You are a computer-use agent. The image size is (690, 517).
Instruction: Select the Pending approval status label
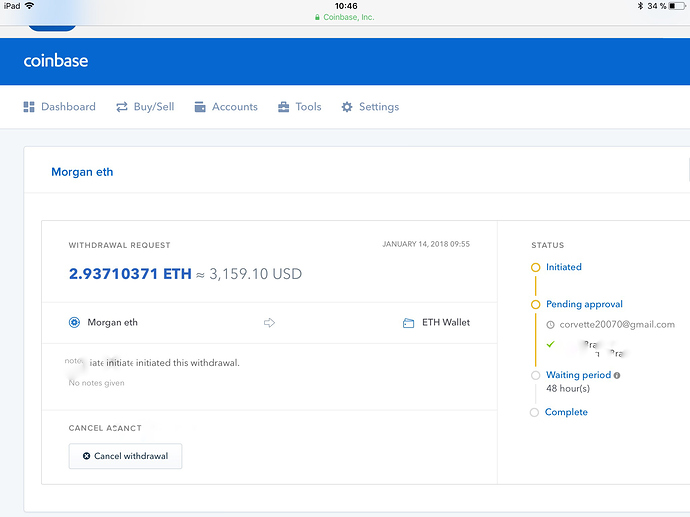click(584, 304)
